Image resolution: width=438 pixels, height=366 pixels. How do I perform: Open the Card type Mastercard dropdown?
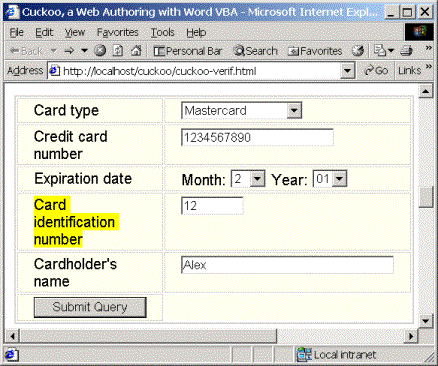[x=241, y=110]
